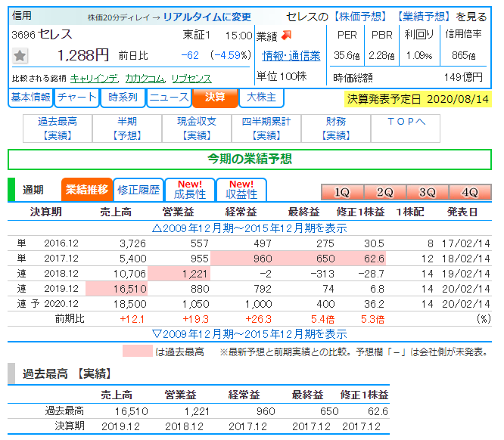This screenshot has height=440, width=504.
Task: Go to the ニュース tab
Action: coord(169,98)
